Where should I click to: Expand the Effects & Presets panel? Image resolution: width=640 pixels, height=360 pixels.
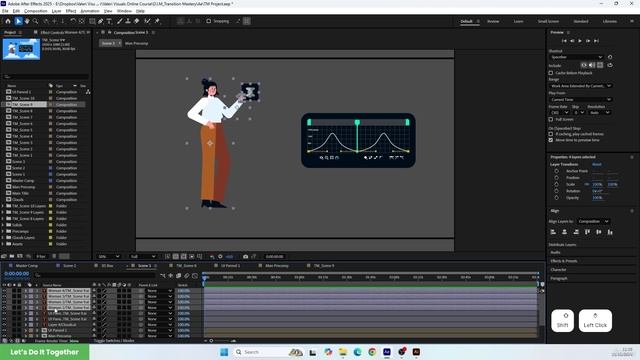point(564,261)
